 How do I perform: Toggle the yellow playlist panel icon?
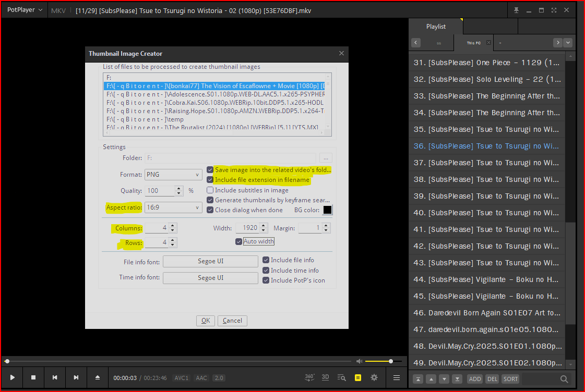click(x=357, y=377)
